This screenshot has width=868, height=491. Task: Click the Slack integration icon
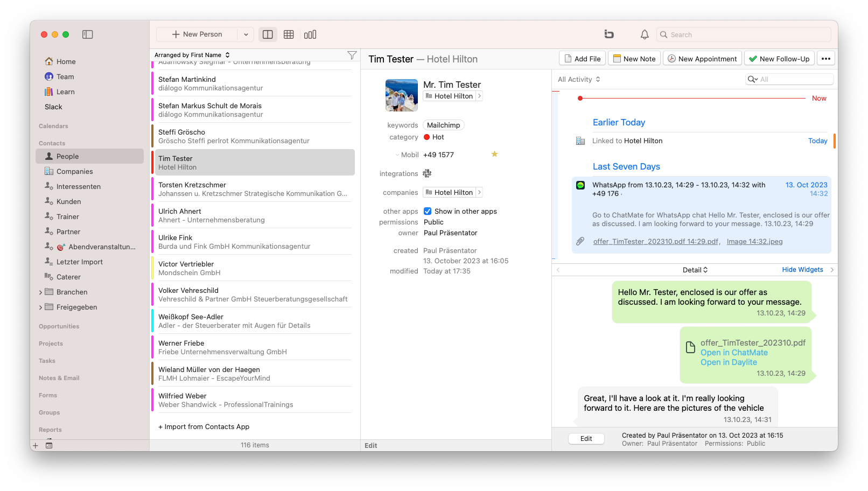(427, 173)
